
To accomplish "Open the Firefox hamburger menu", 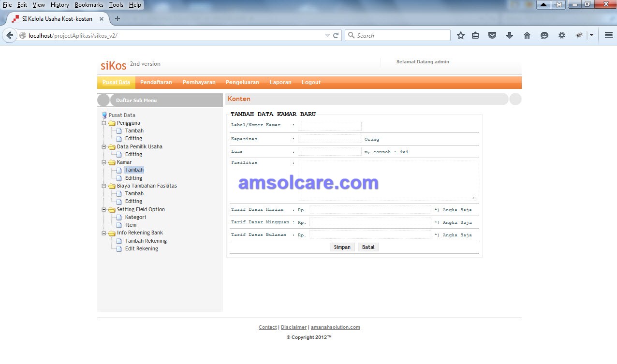I will point(609,35).
